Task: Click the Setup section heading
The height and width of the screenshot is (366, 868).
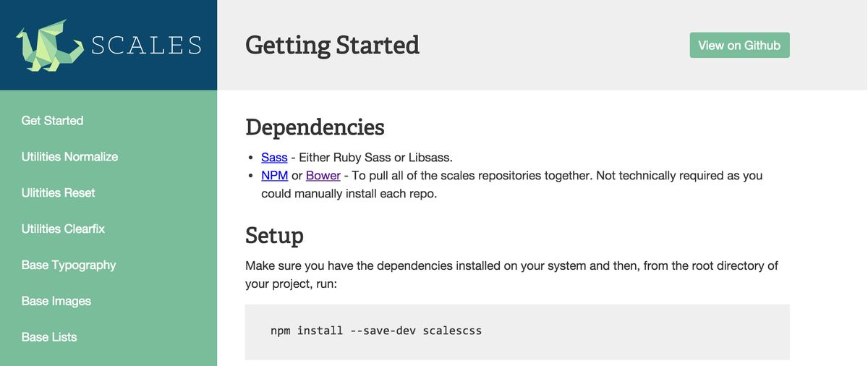Action: click(274, 236)
